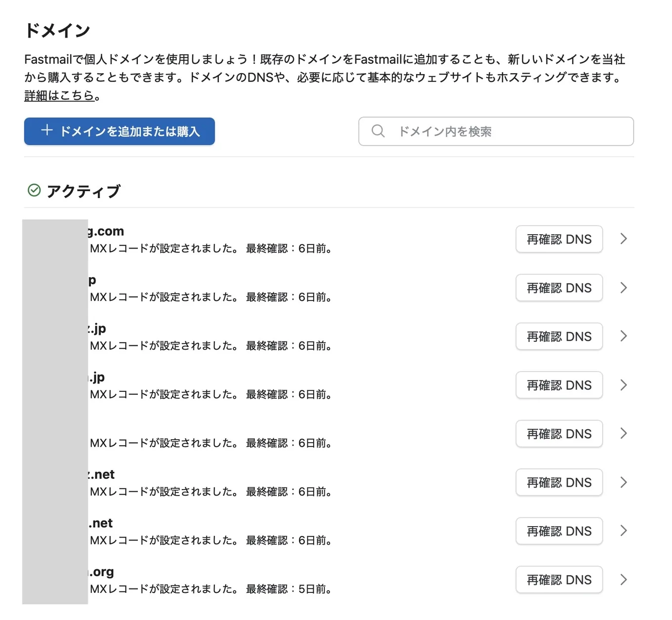Expand the g.com domain row chevron

click(624, 239)
